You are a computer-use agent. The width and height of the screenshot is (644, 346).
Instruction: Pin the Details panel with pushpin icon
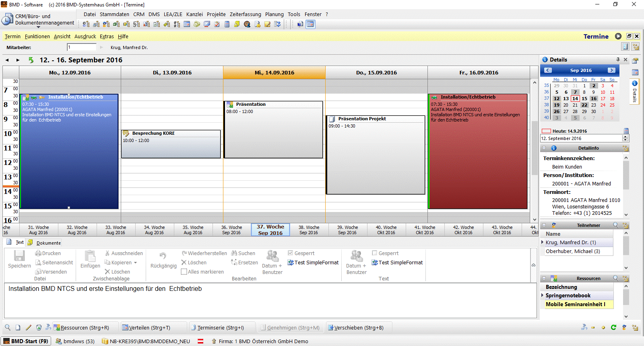(618, 60)
